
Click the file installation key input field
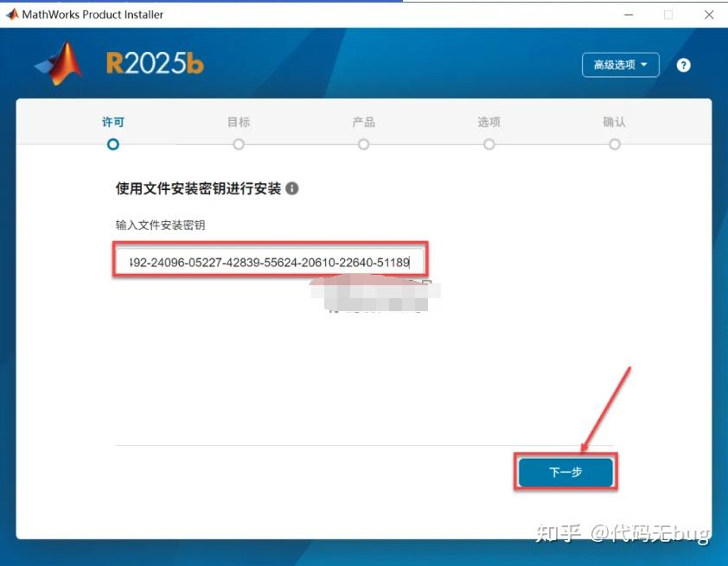point(268,260)
